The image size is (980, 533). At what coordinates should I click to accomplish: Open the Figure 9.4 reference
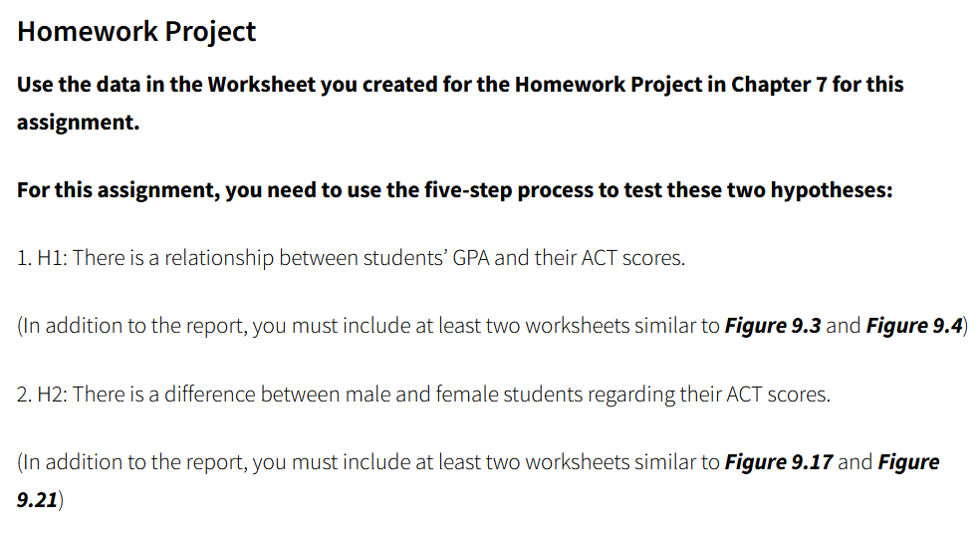pyautogui.click(x=914, y=326)
